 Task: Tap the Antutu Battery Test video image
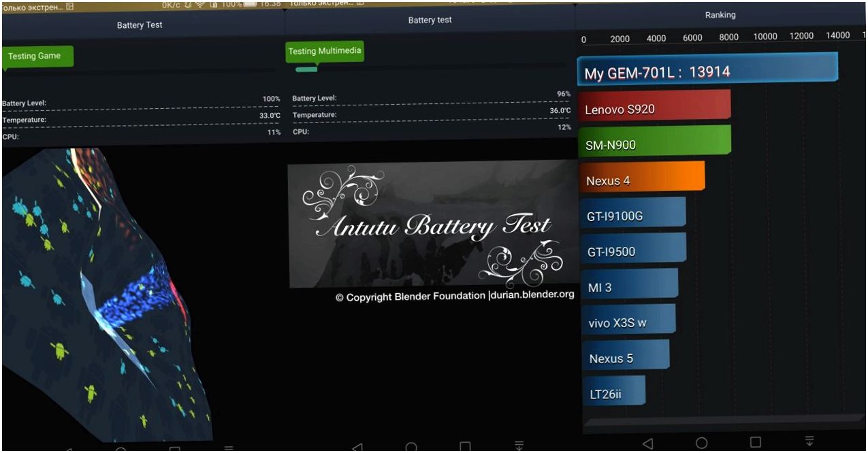[x=432, y=224]
